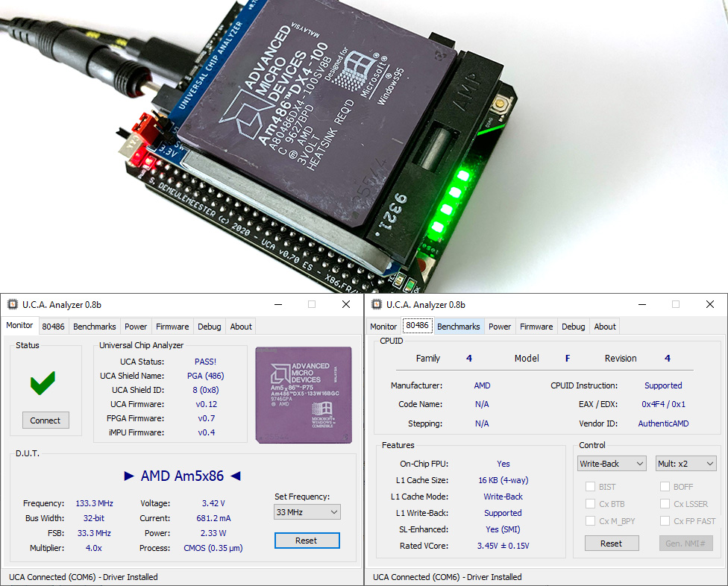Expand the Mult: x2 multiplier dropdown

(x=685, y=464)
